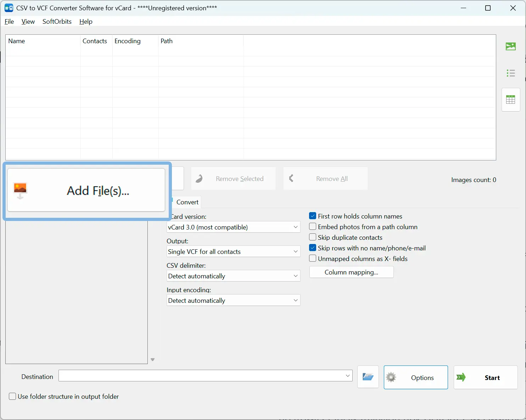Image resolution: width=526 pixels, height=420 pixels.
Task: Click the Path column header
Action: pyautogui.click(x=201, y=41)
